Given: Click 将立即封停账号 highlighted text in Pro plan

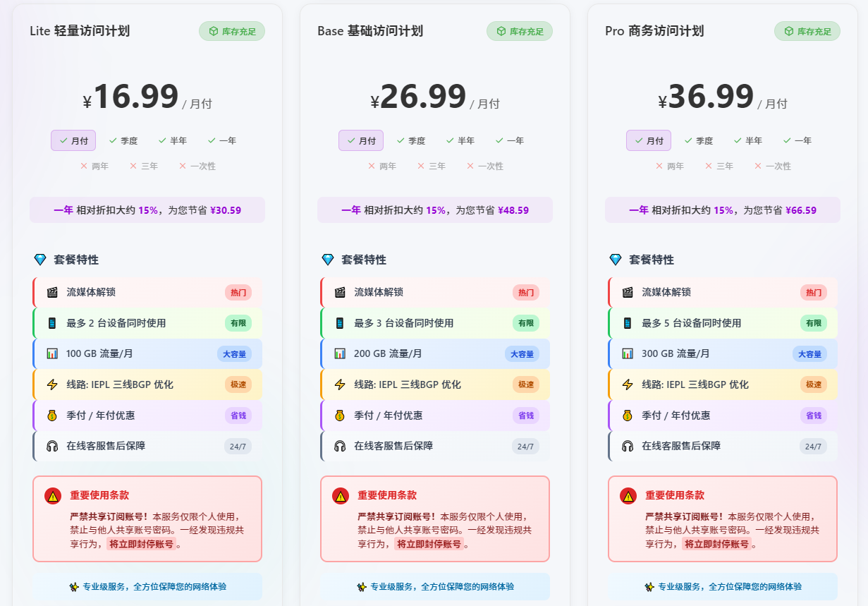Looking at the screenshot, I should coord(716,544).
